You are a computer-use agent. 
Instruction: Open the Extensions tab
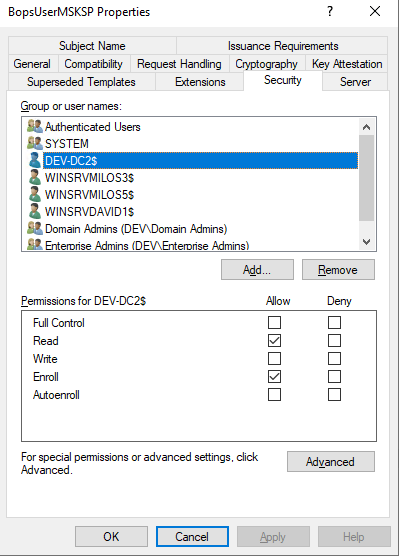pos(200,82)
